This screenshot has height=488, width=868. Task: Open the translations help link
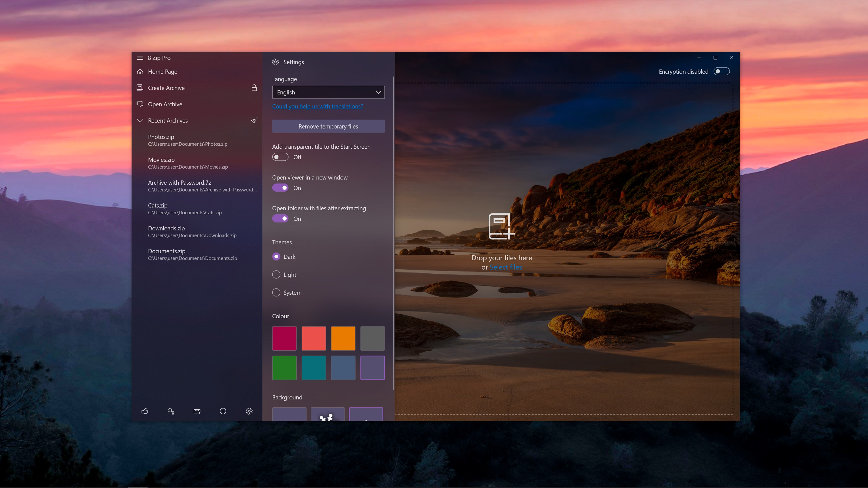click(x=317, y=106)
